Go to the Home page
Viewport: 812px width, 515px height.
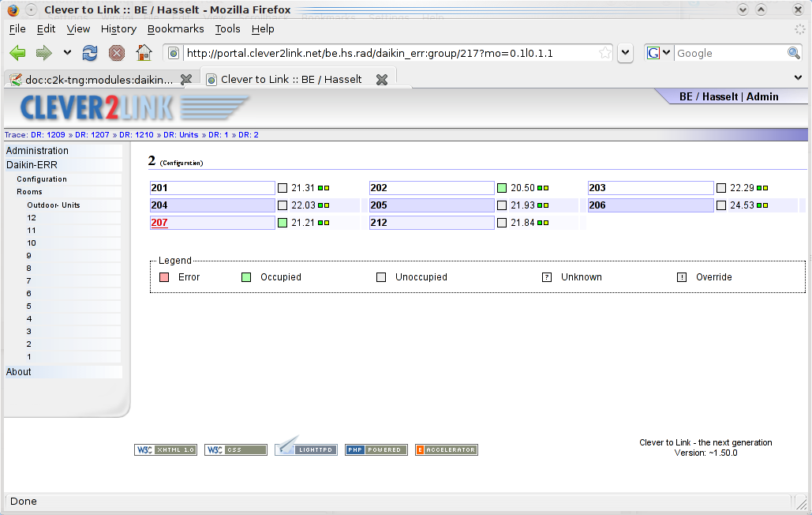pos(144,52)
